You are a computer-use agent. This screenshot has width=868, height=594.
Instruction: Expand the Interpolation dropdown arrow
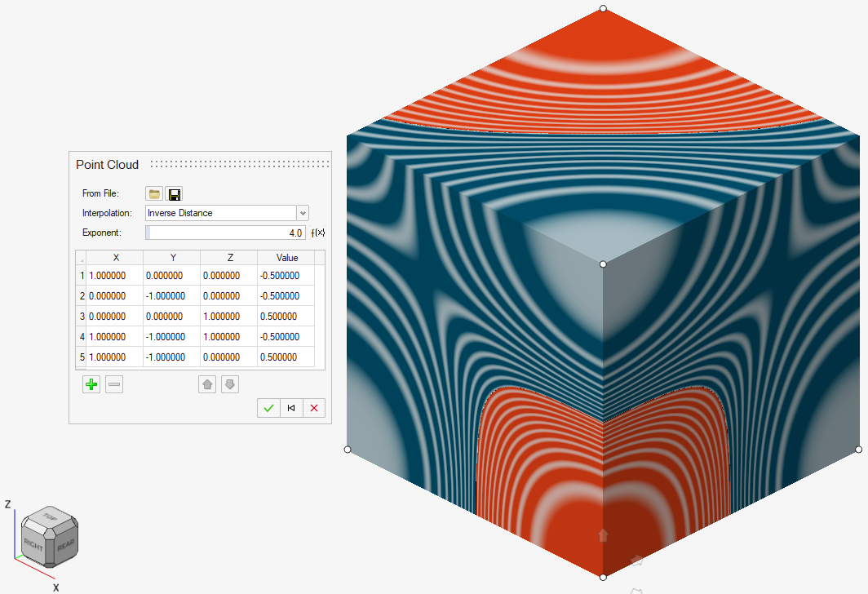click(303, 213)
